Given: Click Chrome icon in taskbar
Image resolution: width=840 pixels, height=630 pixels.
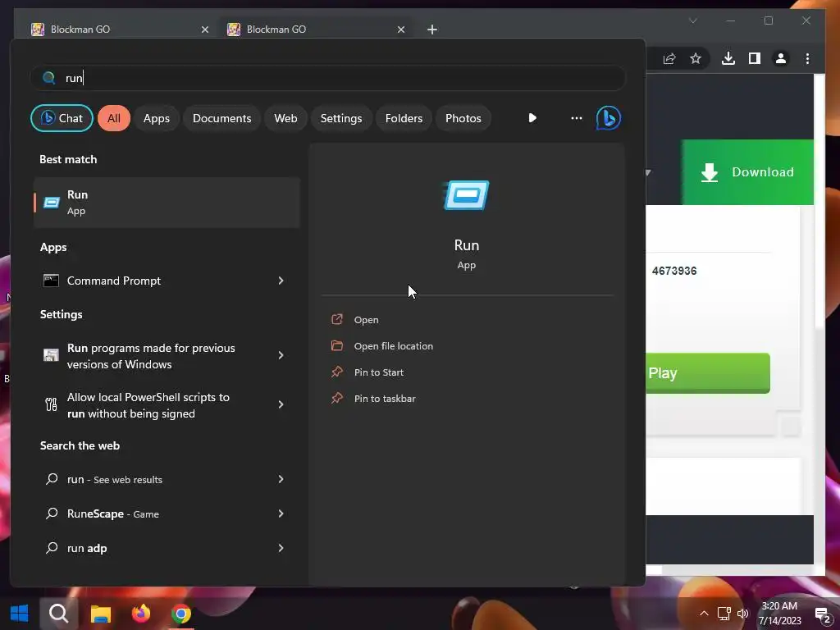Looking at the screenshot, I should 181,614.
